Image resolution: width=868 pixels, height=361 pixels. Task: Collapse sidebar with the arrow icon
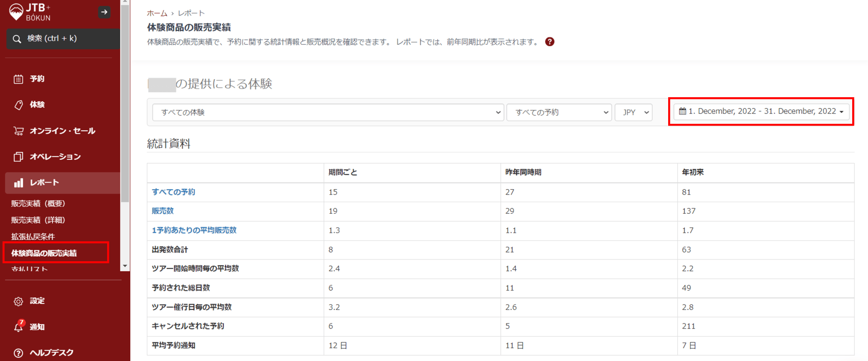[104, 12]
